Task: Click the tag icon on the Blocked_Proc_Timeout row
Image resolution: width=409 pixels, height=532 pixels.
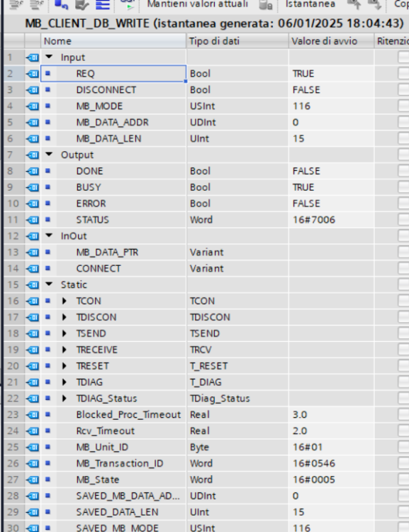Action: click(33, 415)
